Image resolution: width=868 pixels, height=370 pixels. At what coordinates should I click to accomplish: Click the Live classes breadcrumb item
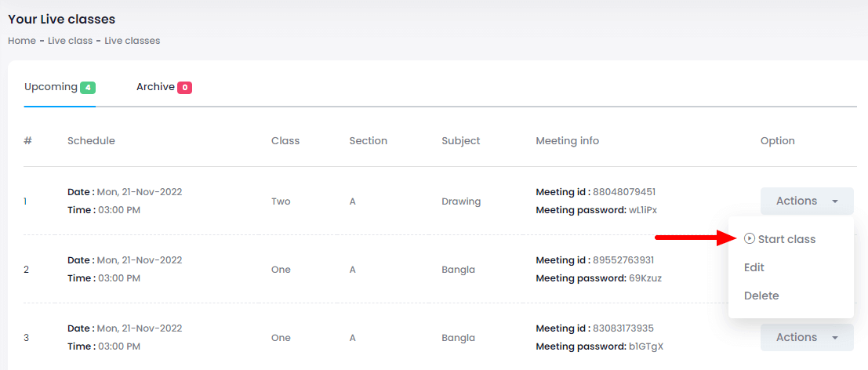pyautogui.click(x=133, y=41)
